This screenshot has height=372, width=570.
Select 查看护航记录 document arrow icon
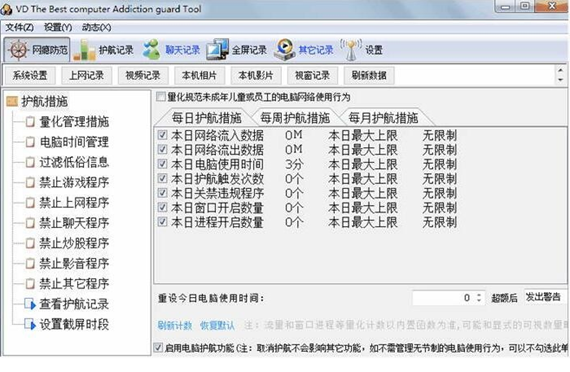pos(30,304)
